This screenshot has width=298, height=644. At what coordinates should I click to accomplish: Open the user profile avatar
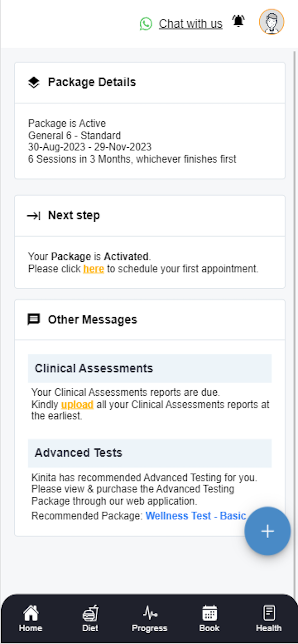click(x=271, y=22)
